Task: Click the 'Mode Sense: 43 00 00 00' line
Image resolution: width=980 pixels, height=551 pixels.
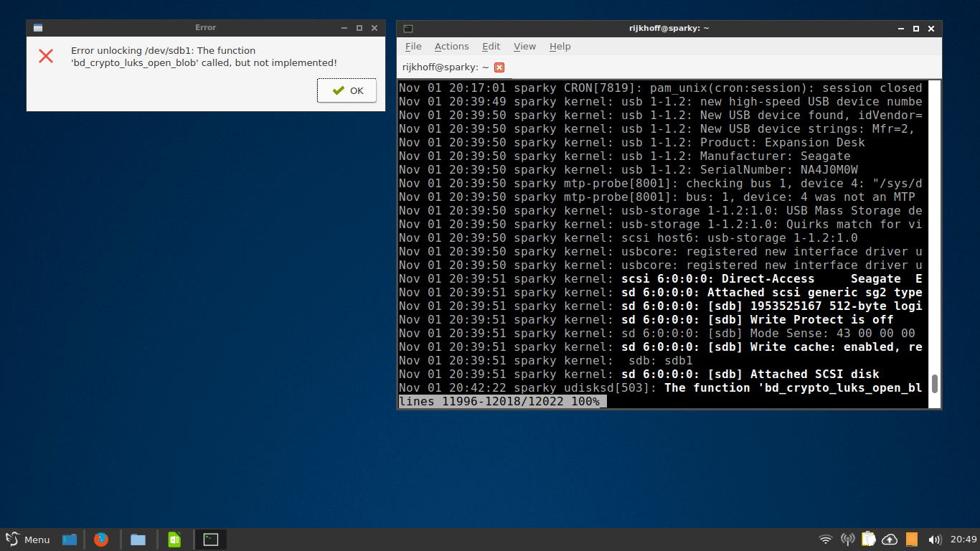Action: pos(657,333)
